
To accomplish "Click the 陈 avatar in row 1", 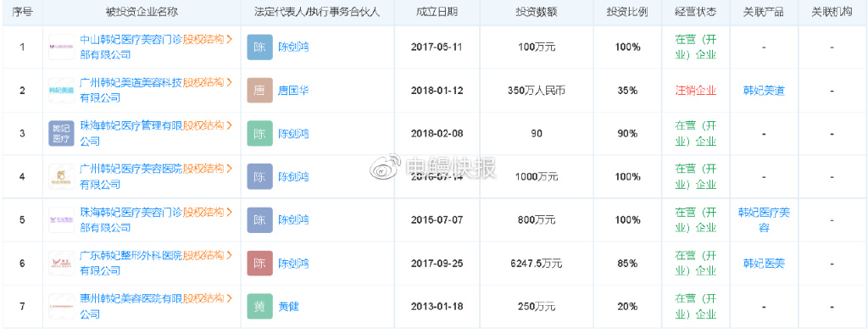I will (x=259, y=47).
